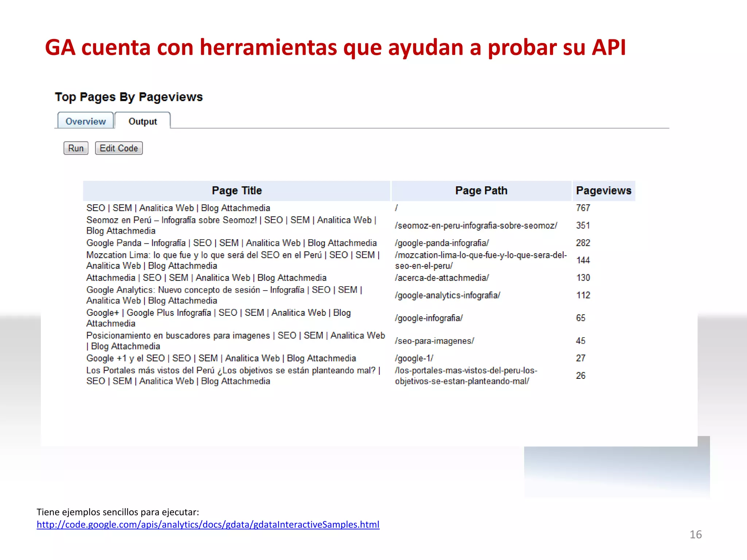Screen dimensions: 747x560
Task: Click the pageviews value 26
Action: (581, 376)
